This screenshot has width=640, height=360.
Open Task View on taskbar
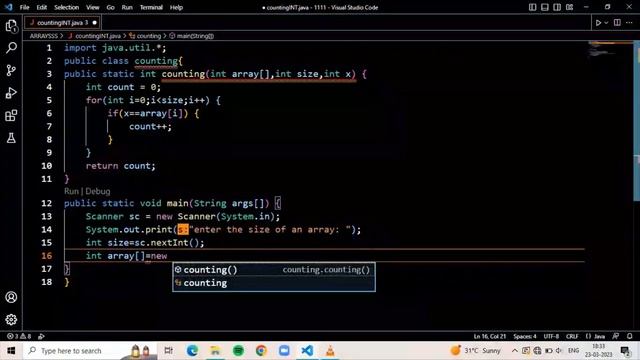168,351
